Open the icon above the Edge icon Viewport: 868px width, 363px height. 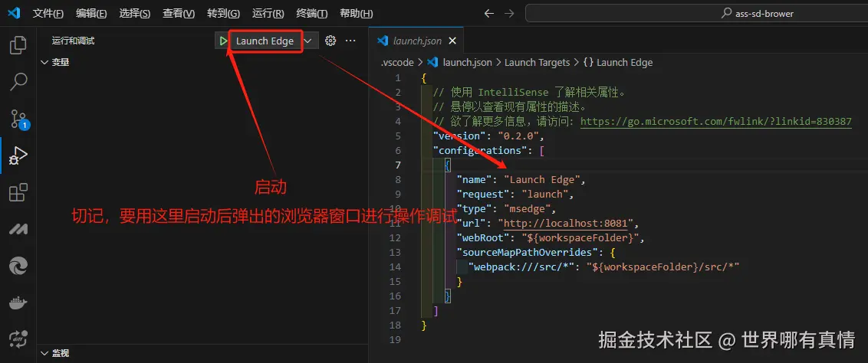pyautogui.click(x=18, y=230)
